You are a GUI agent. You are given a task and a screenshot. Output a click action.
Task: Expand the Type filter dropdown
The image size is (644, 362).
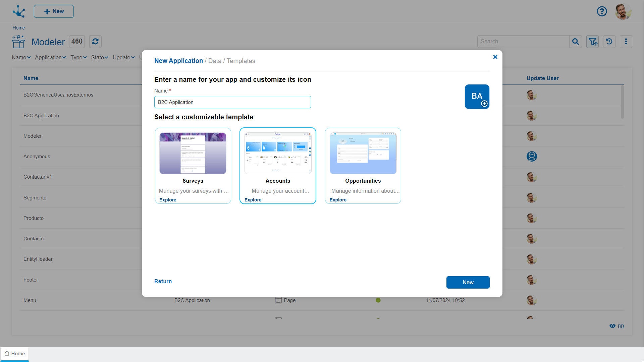pyautogui.click(x=78, y=57)
